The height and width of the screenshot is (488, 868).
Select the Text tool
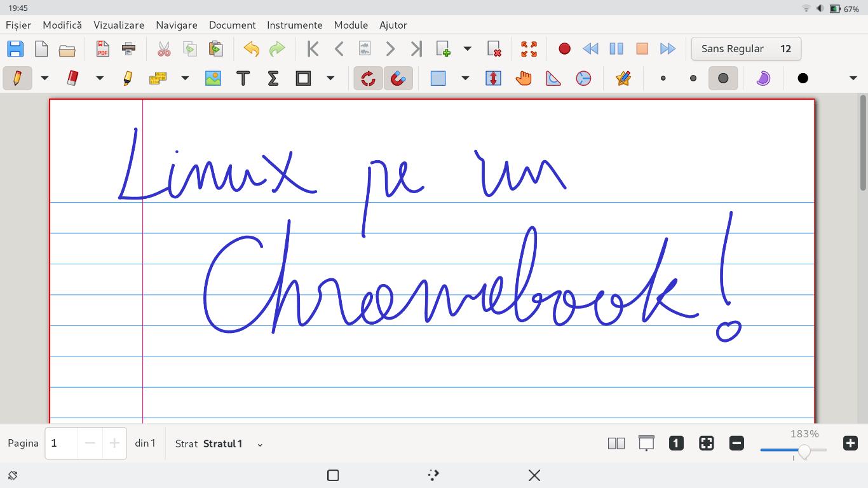pyautogui.click(x=243, y=78)
